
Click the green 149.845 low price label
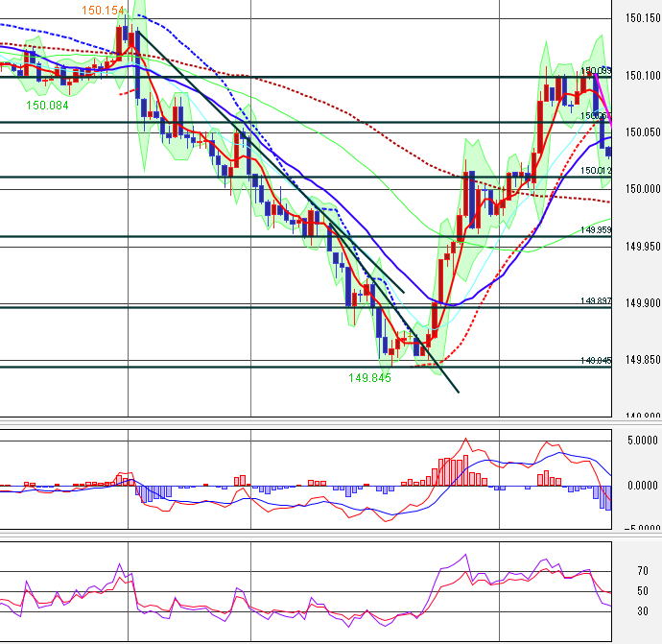[x=369, y=378]
